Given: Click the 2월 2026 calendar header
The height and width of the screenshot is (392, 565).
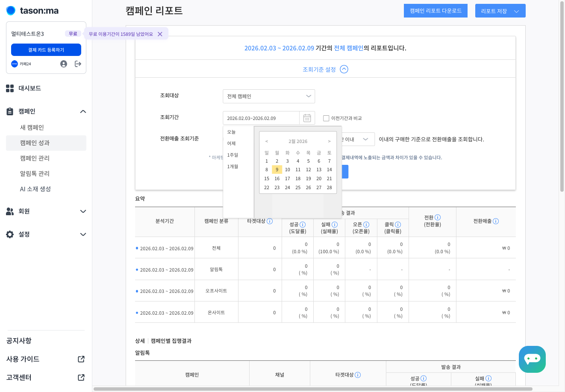Looking at the screenshot, I should [298, 141].
